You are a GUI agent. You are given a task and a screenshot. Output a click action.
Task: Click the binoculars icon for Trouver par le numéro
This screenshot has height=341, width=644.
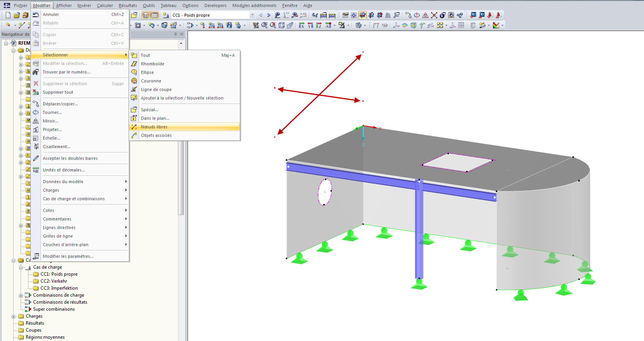tap(36, 72)
